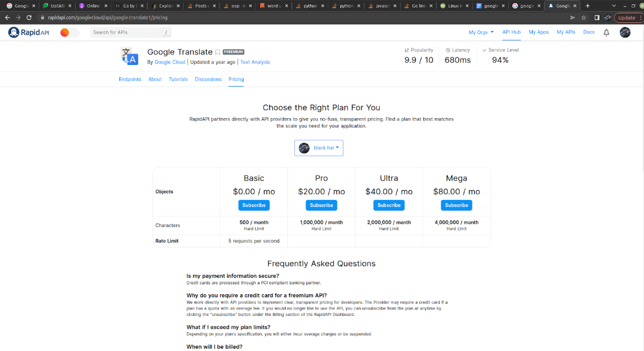This screenshot has height=351, width=644.
Task: Subscribe to the Ultra plan
Action: coord(389,205)
